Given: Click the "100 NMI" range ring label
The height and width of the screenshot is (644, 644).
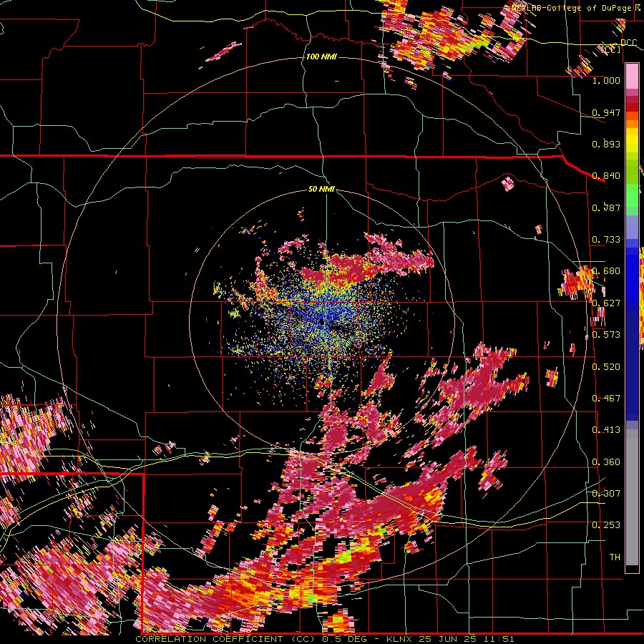Looking at the screenshot, I should tap(321, 57).
